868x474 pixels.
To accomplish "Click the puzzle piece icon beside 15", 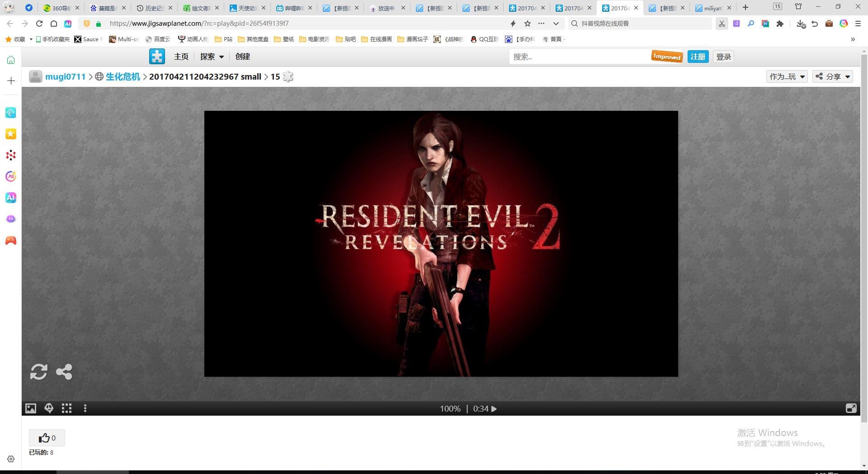I will pyautogui.click(x=288, y=76).
